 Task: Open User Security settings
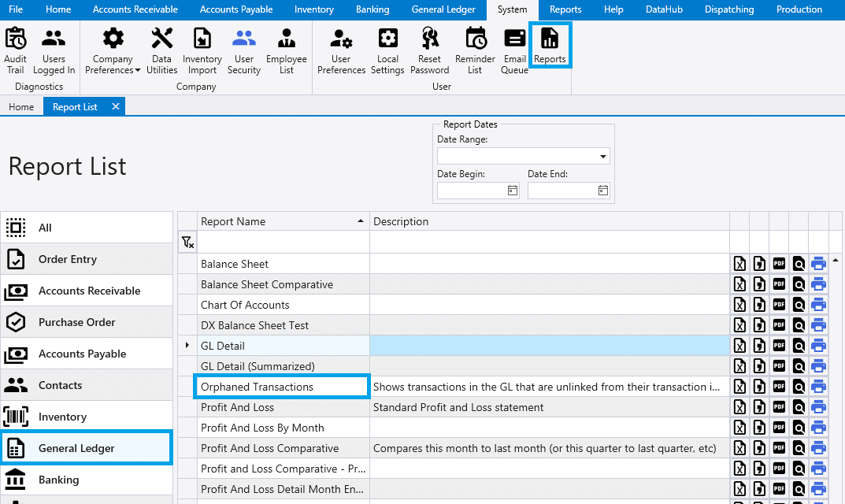point(243,51)
